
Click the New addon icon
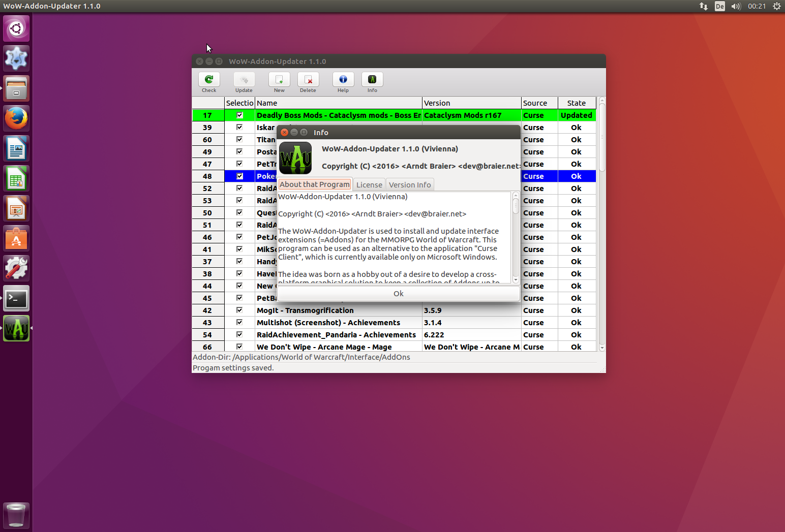(x=279, y=80)
